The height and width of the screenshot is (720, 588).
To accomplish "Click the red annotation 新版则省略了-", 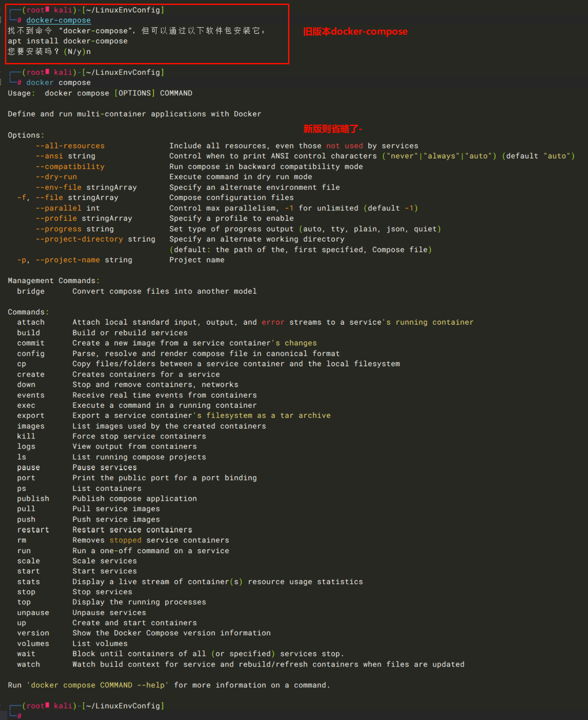I will point(332,129).
